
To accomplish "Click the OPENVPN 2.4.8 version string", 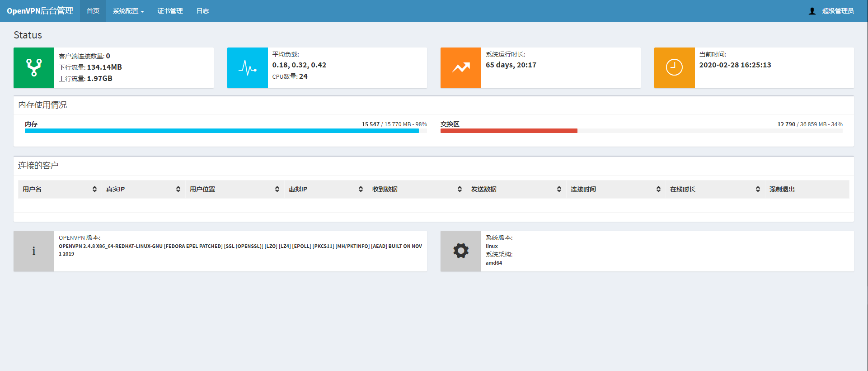I will point(240,250).
